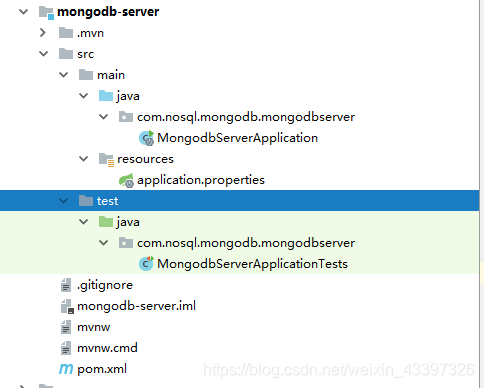Collapse the resources folder
Screen dimensions: 484x388
tap(83, 159)
